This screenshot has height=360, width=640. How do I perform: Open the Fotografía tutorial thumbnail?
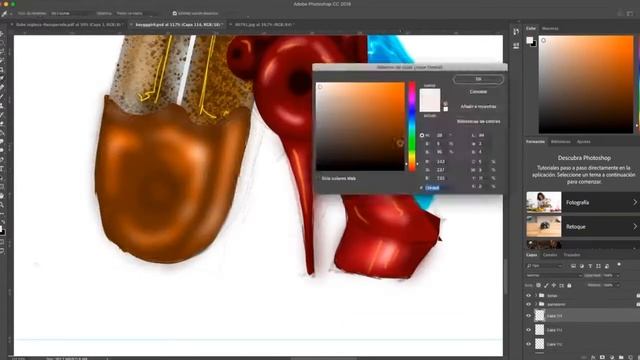(x=544, y=202)
